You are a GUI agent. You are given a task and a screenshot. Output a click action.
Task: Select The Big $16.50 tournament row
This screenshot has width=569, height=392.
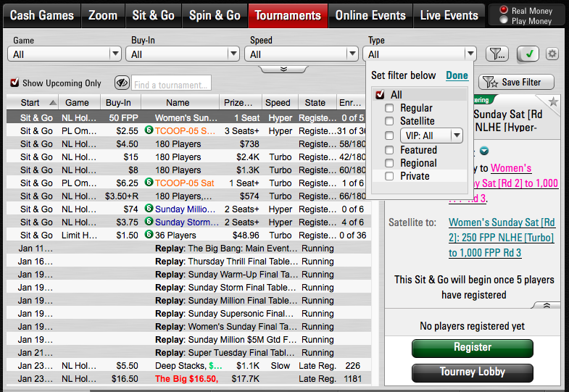coord(188,378)
